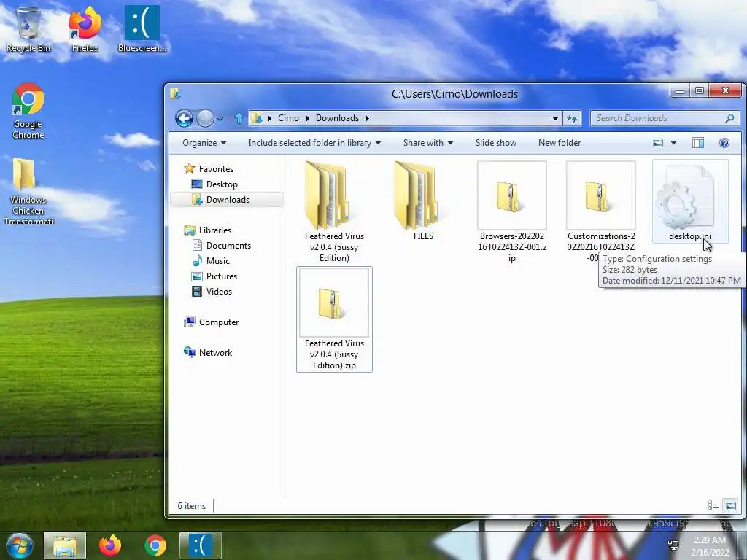The width and height of the screenshot is (747, 560).
Task: Open the Share with menu
Action: 427,143
